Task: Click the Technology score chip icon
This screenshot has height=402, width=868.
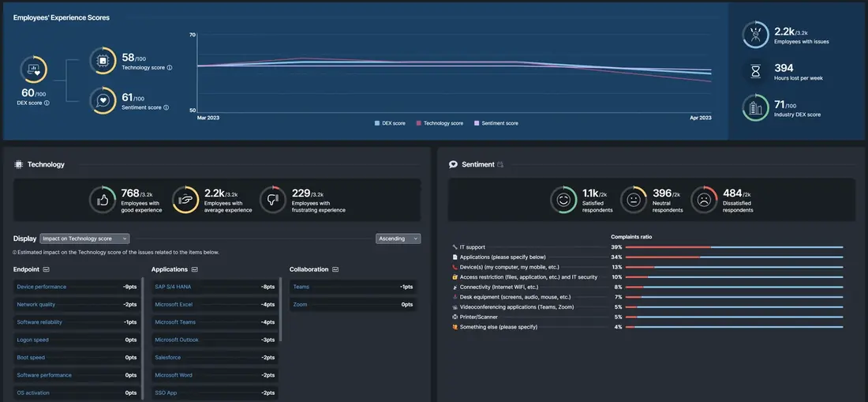Action: coord(103,60)
